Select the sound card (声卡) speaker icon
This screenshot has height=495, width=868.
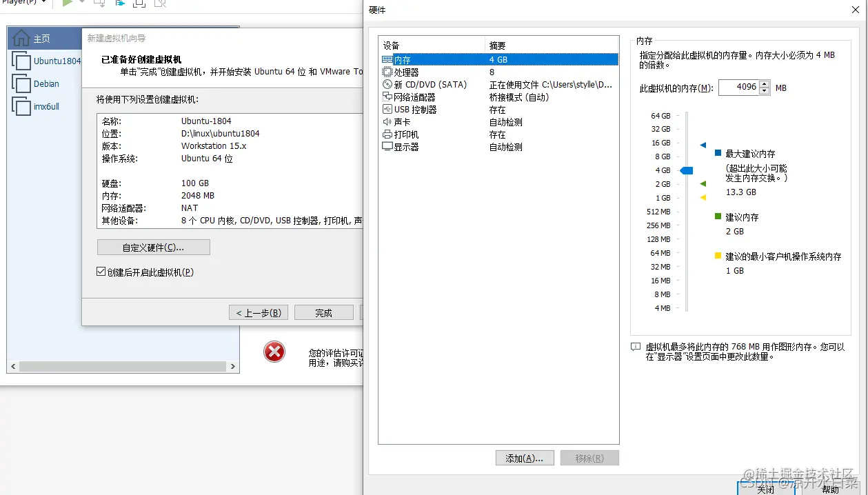coord(387,122)
